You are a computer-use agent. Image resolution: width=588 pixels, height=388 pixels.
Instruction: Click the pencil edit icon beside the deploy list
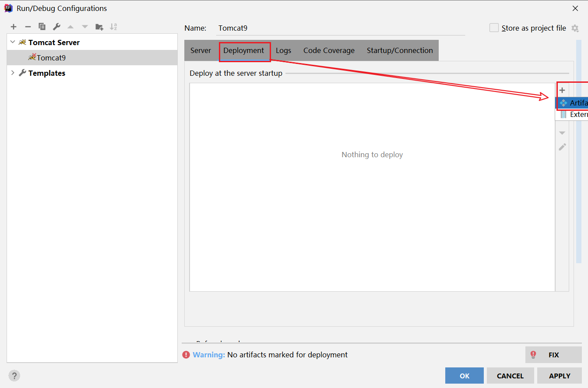pyautogui.click(x=562, y=147)
